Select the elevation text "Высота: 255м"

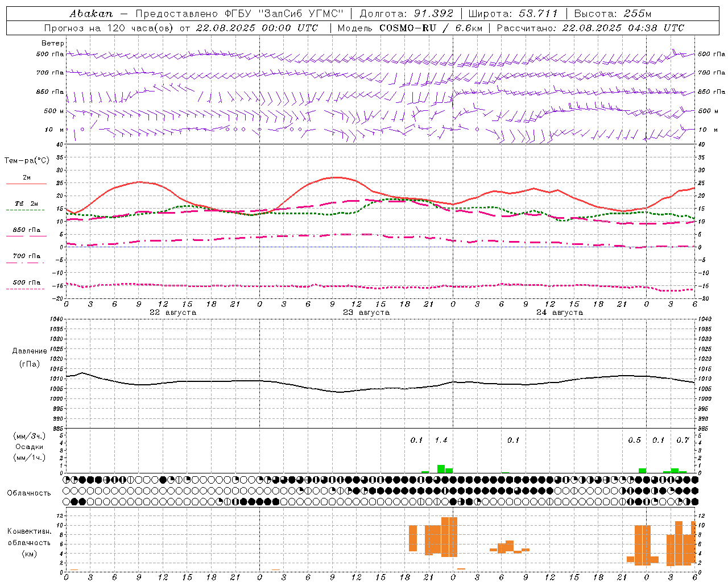click(613, 14)
